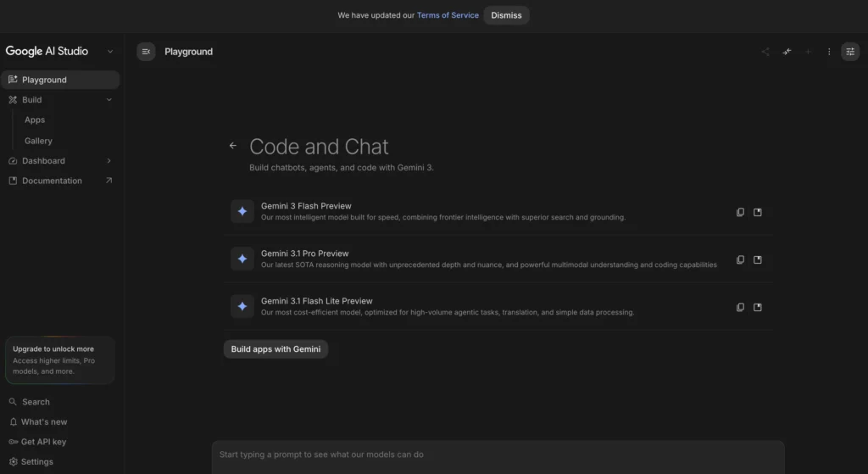Select the Gemini 3.1 Flash Lite Preview title
Image resolution: width=868 pixels, height=474 pixels.
[317, 301]
